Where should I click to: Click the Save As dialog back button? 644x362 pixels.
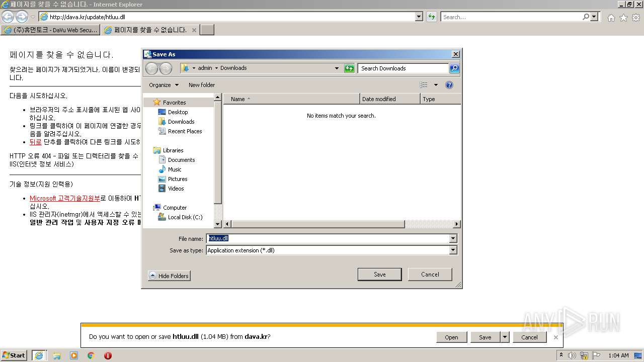[151, 68]
